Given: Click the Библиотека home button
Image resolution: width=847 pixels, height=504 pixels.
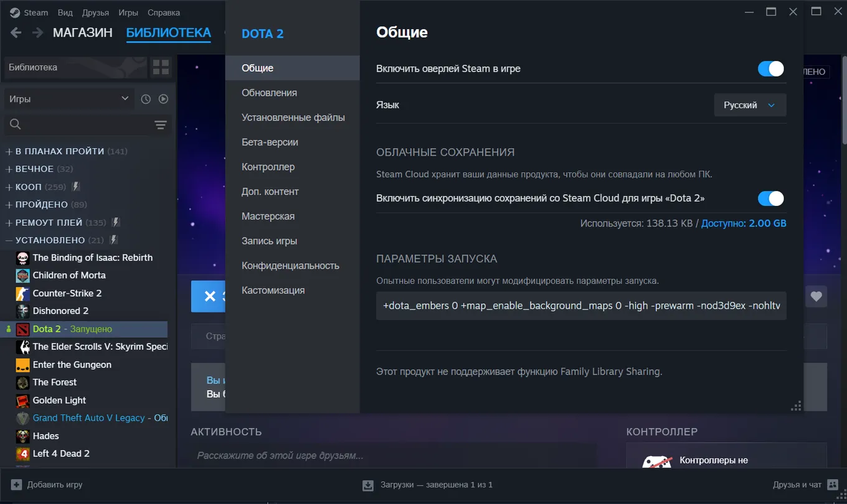Looking at the screenshot, I should [x=75, y=67].
